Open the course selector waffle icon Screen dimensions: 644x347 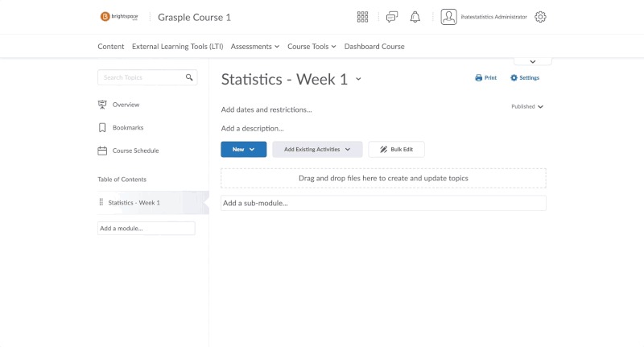[362, 17]
